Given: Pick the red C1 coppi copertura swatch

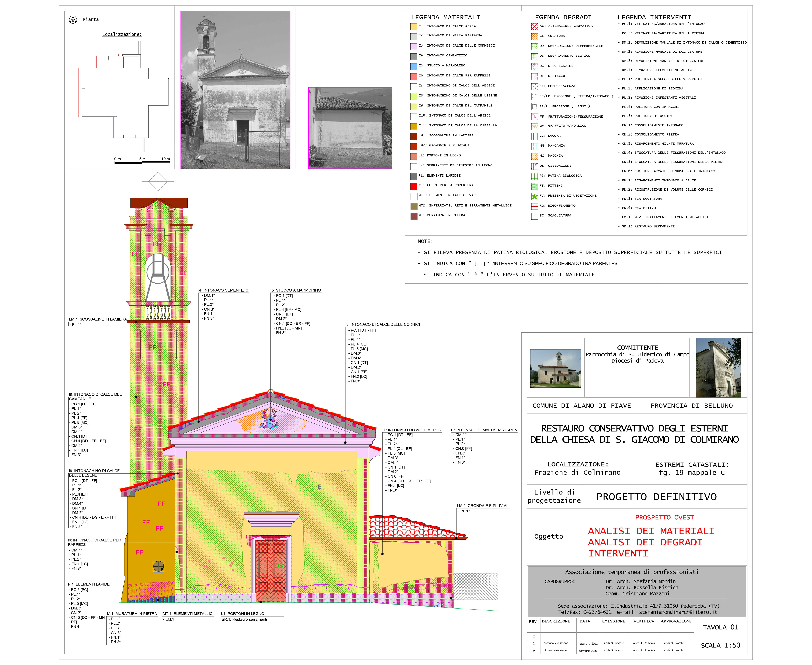Looking at the screenshot, I should coord(414,186).
